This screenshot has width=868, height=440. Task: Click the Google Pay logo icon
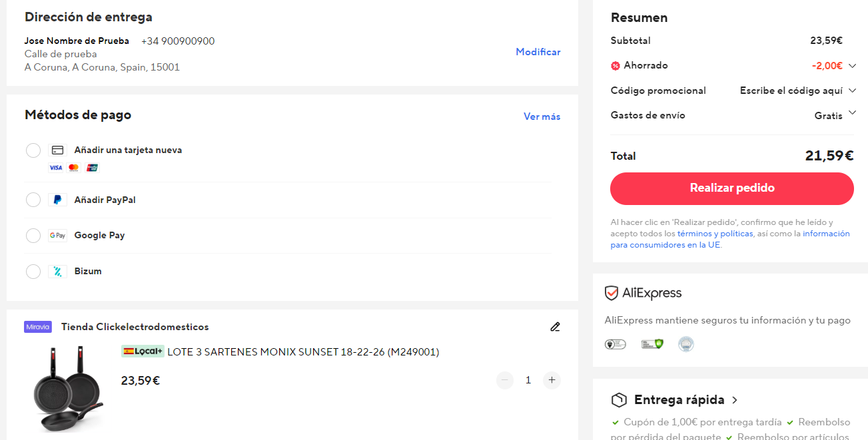point(57,236)
